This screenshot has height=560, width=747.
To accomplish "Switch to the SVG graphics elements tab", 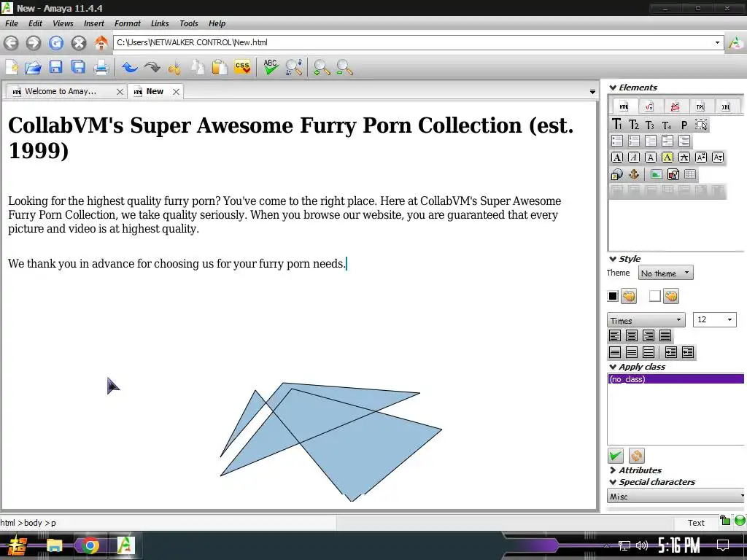I will point(675,106).
